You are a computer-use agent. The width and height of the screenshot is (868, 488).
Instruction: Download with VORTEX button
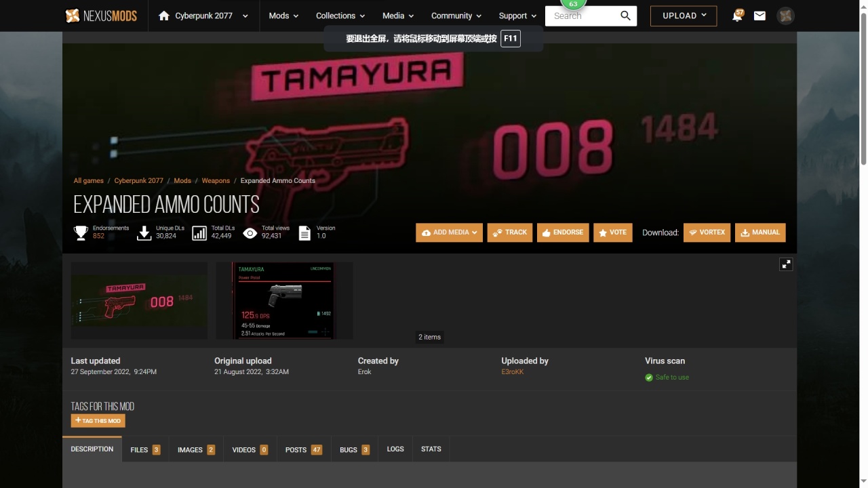point(707,232)
